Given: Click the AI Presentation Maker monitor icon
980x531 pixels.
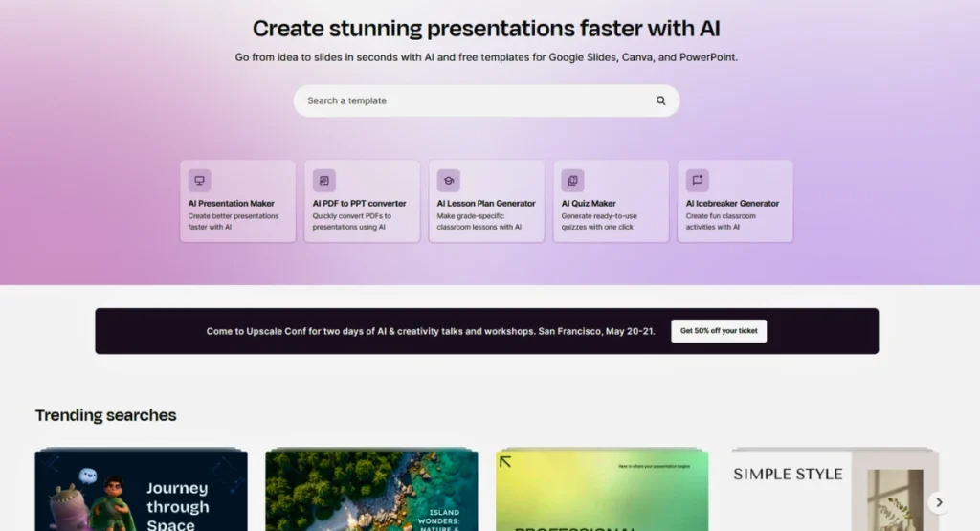Looking at the screenshot, I should 199,181.
